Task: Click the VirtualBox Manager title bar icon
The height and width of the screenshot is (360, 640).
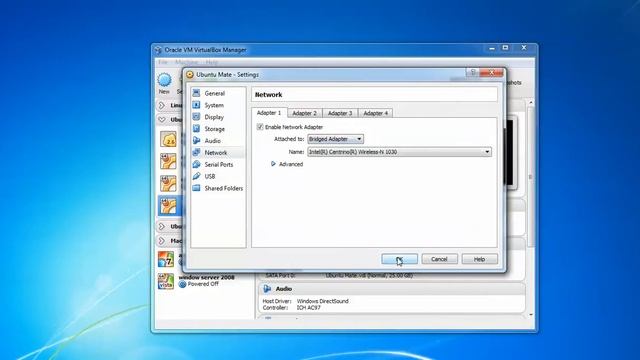Action: [x=158, y=50]
